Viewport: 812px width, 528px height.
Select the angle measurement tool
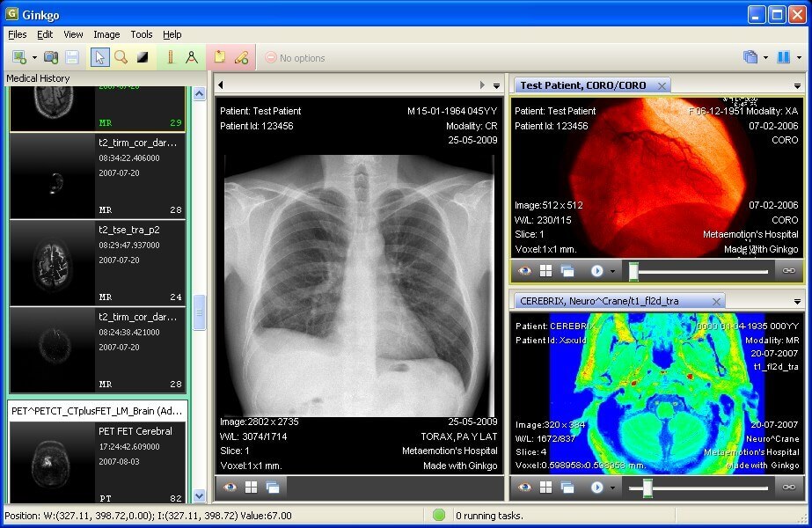(192, 56)
